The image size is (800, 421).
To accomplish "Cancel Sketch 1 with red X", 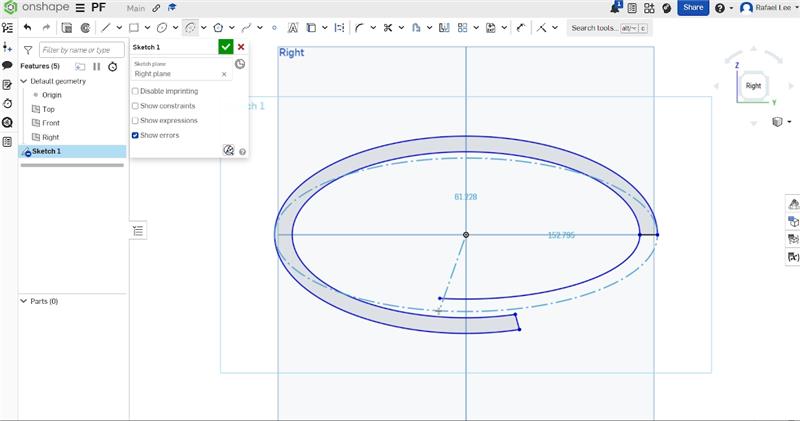I will 241,47.
